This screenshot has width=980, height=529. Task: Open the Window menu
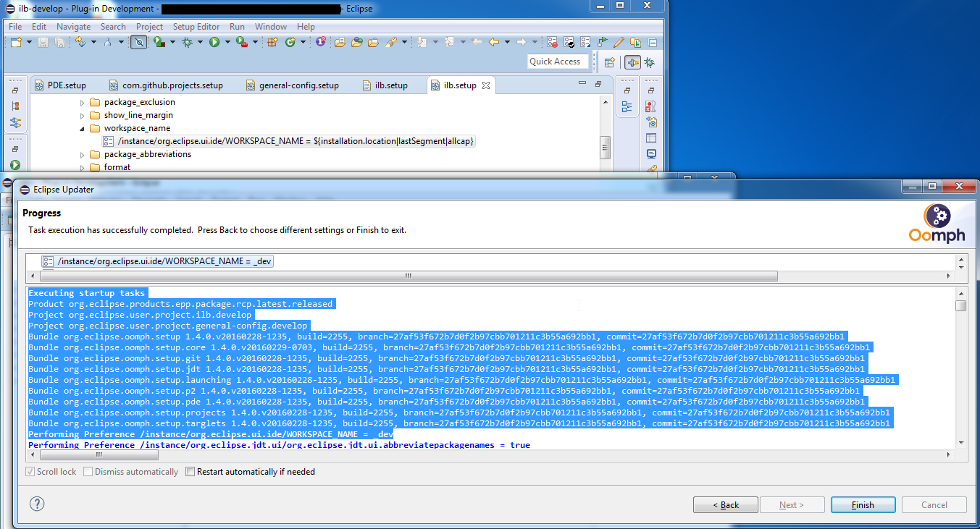(x=271, y=27)
